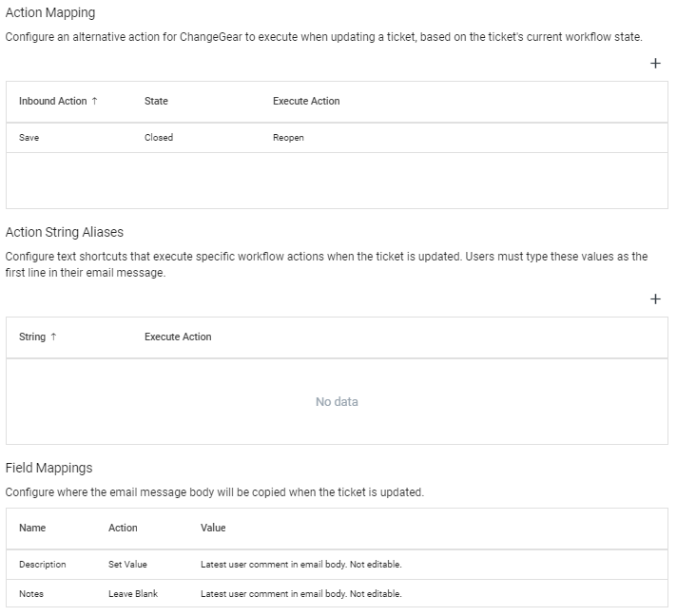Viewport: 677px width, 616px height.
Task: Click the No data placeholder area
Action: pyautogui.click(x=337, y=402)
